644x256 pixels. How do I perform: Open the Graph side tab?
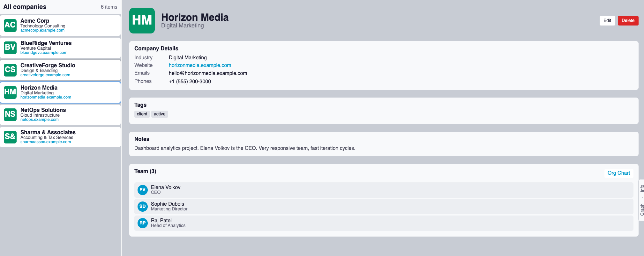click(642, 209)
